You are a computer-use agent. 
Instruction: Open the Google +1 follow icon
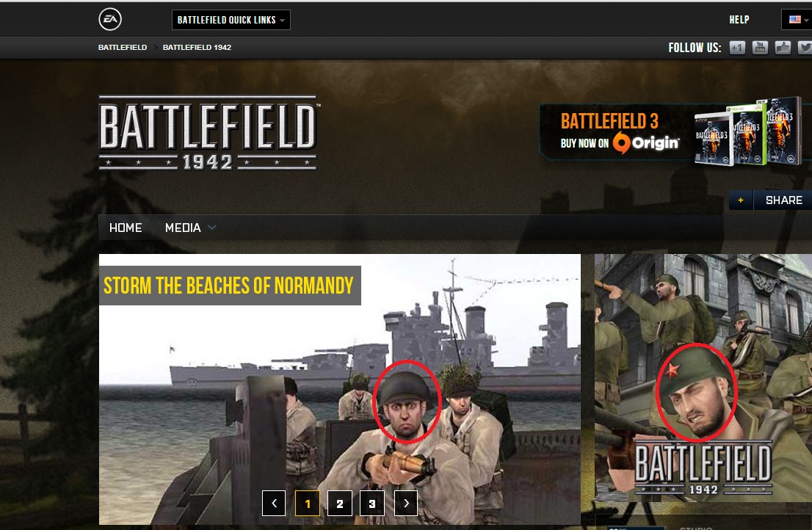[737, 48]
